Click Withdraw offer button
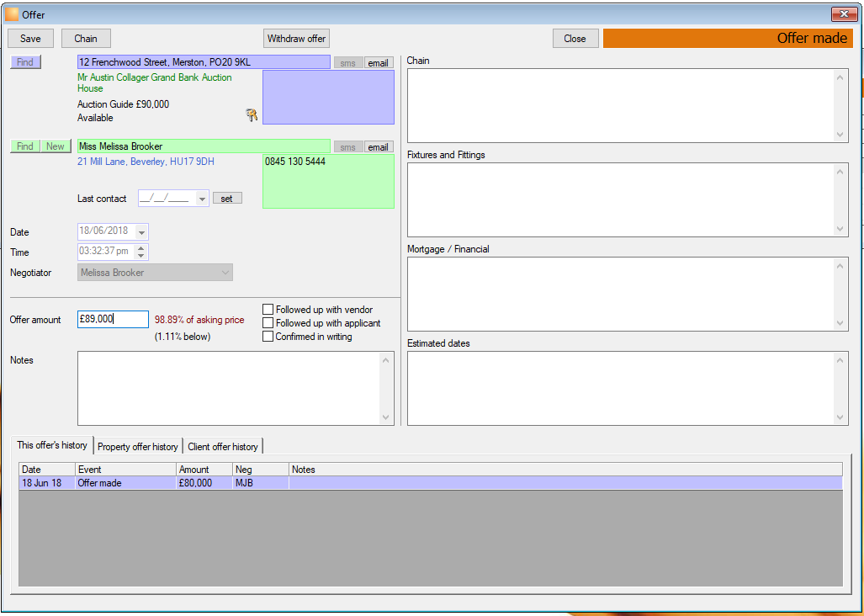This screenshot has width=864, height=616. click(x=296, y=39)
